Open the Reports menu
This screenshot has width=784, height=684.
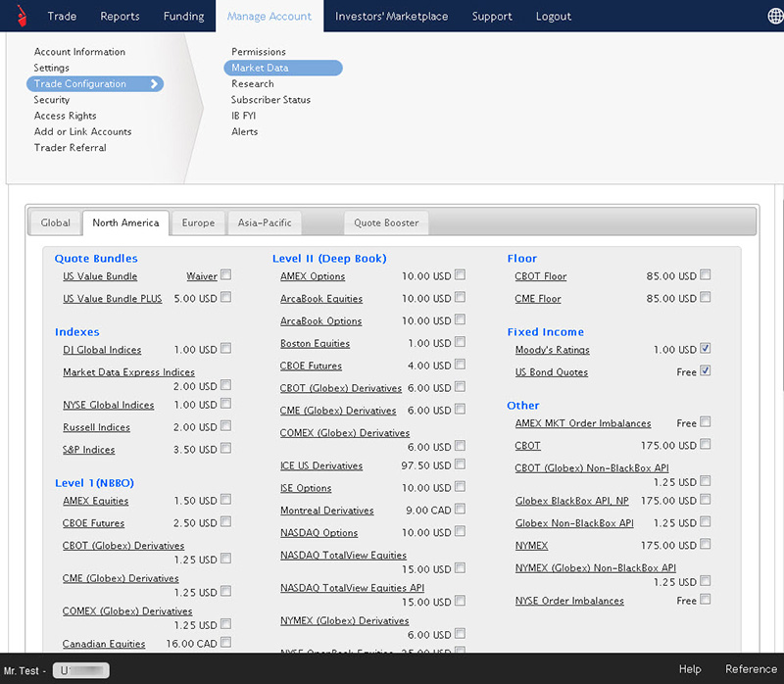(x=120, y=16)
